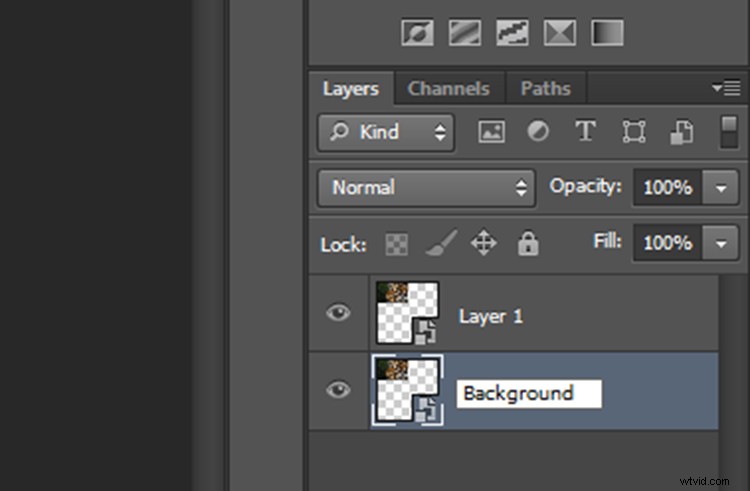
Task: Open the Normal blend mode dropdown
Action: (427, 187)
